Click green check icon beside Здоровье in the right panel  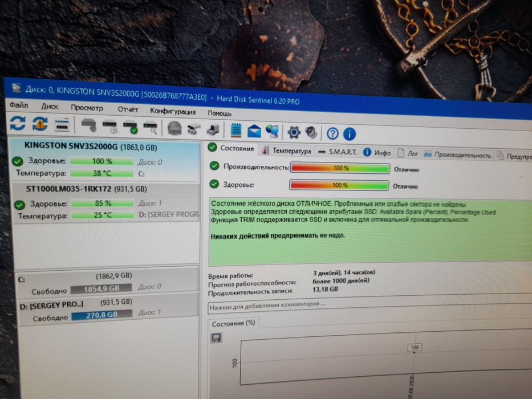click(x=214, y=184)
